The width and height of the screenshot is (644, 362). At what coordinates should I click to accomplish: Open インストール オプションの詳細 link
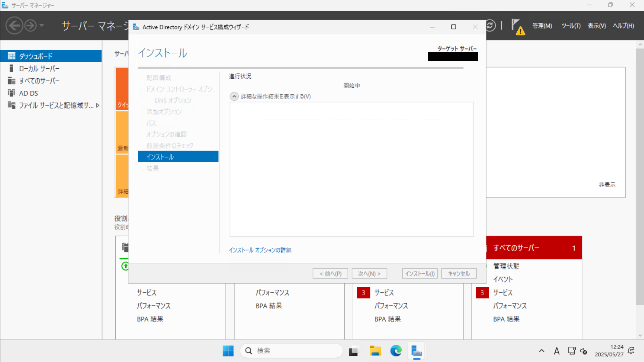(260, 250)
